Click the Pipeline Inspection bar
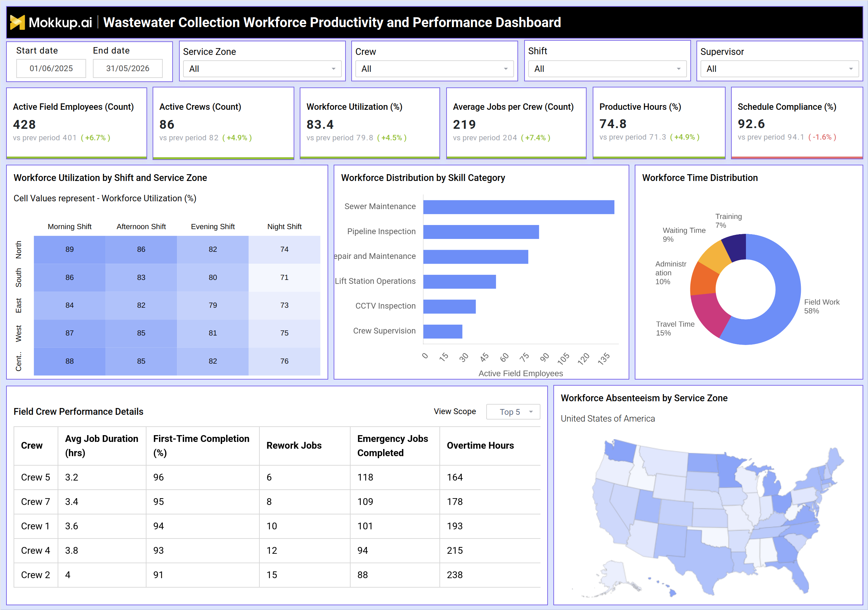Screen dimensions: 868x610 point(481,232)
